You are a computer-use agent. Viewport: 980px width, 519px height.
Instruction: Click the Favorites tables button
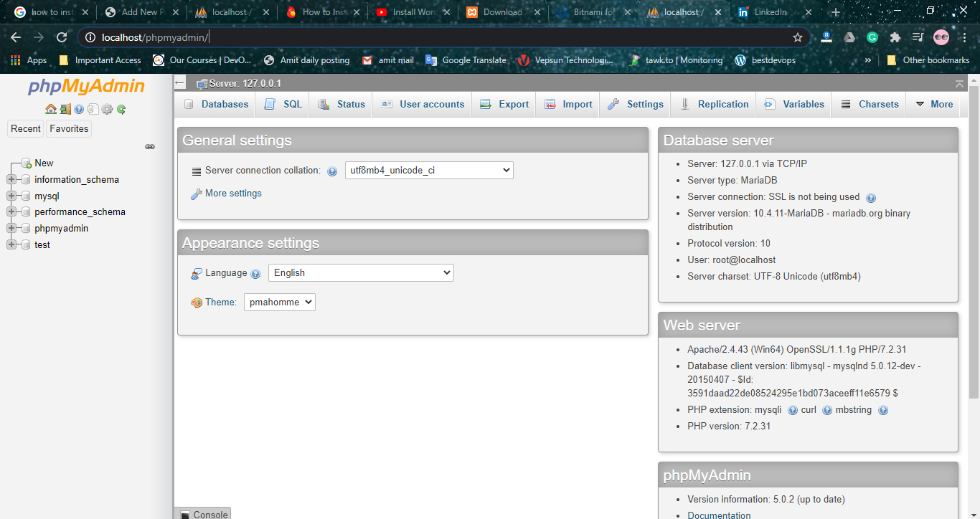point(69,129)
